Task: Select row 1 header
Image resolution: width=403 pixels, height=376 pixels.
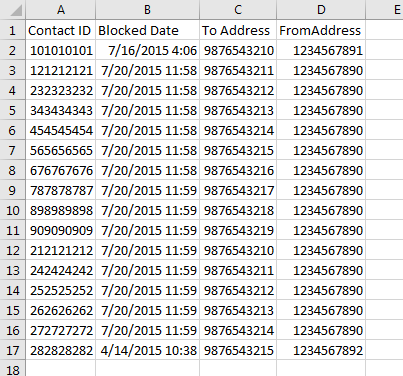Action: [13, 30]
